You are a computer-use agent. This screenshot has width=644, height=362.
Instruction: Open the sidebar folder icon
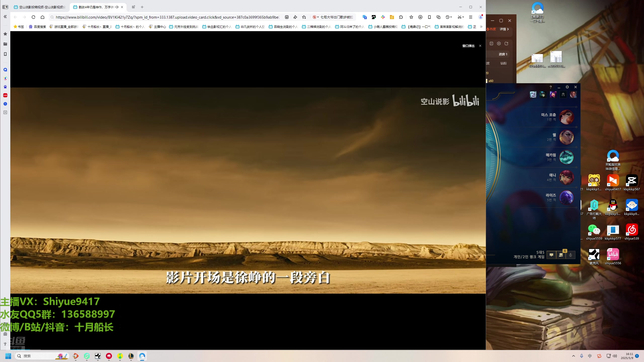coord(5,44)
